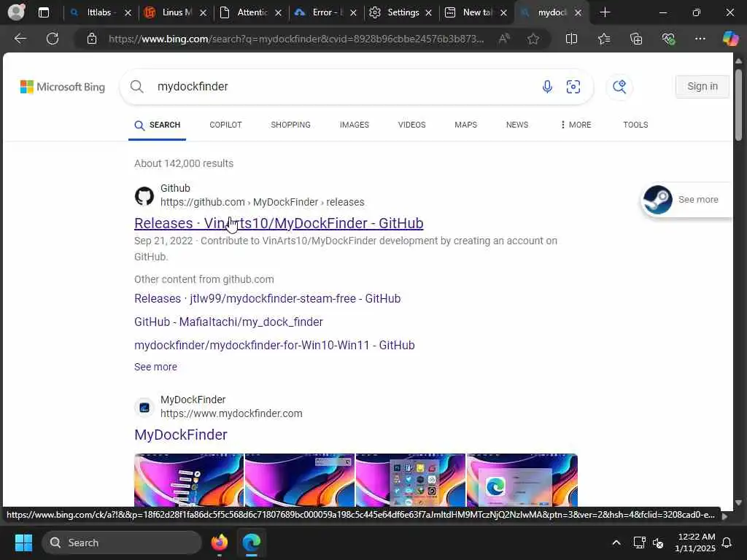Open MafiaItachi/my_dock_finder GitHub link
This screenshot has height=560, width=747.
point(228,322)
